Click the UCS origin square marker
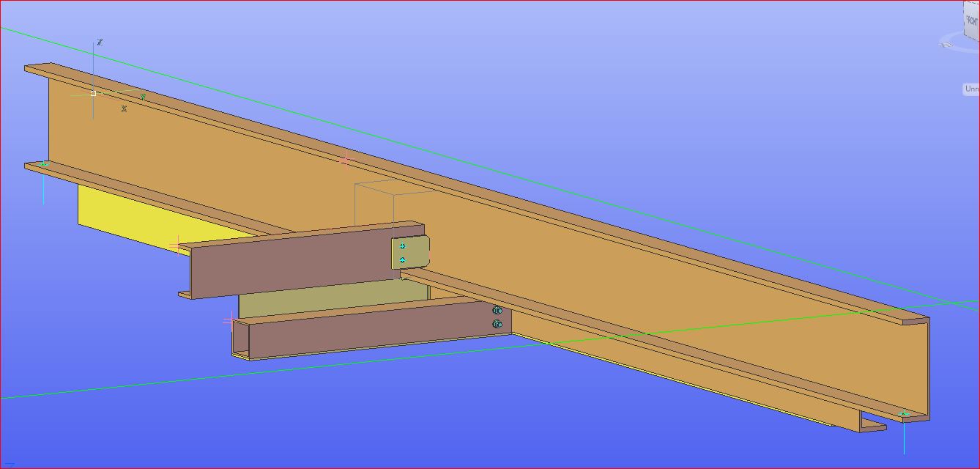Screen dimensions: 980x469 [x=94, y=93]
